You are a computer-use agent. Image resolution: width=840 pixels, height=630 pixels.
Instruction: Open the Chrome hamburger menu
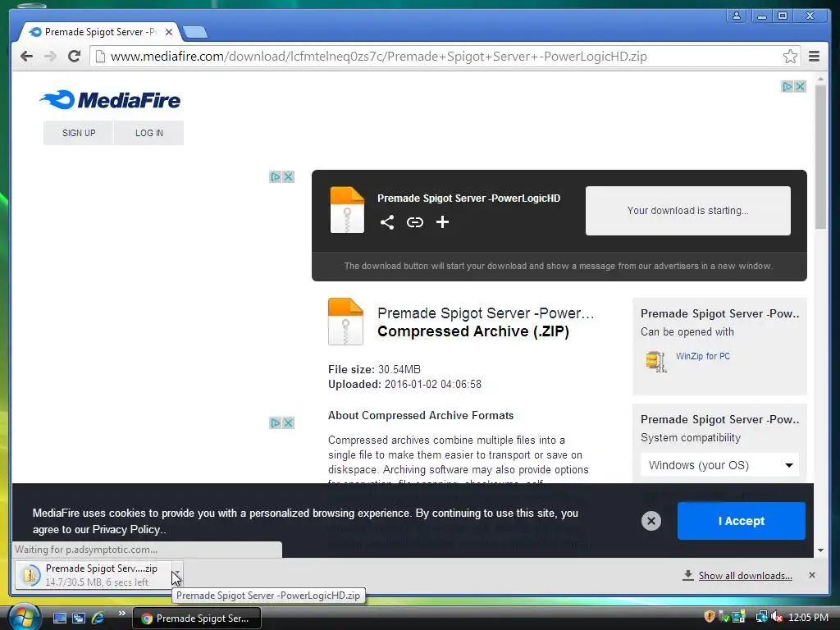pyautogui.click(x=814, y=57)
